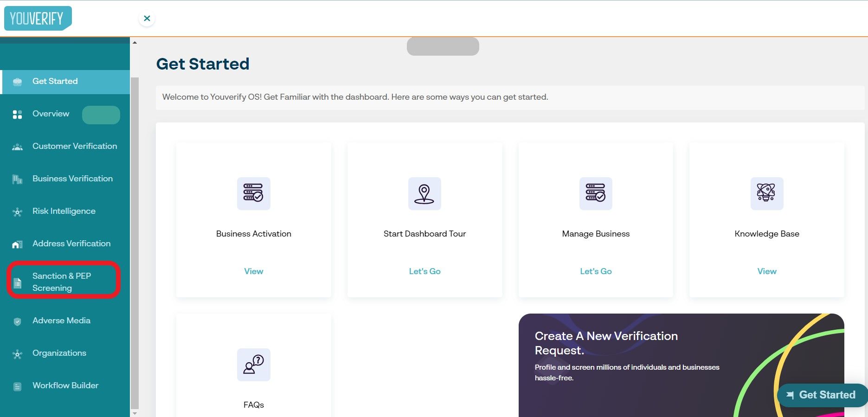
Task: Click the Manage Business card title
Action: tap(596, 234)
